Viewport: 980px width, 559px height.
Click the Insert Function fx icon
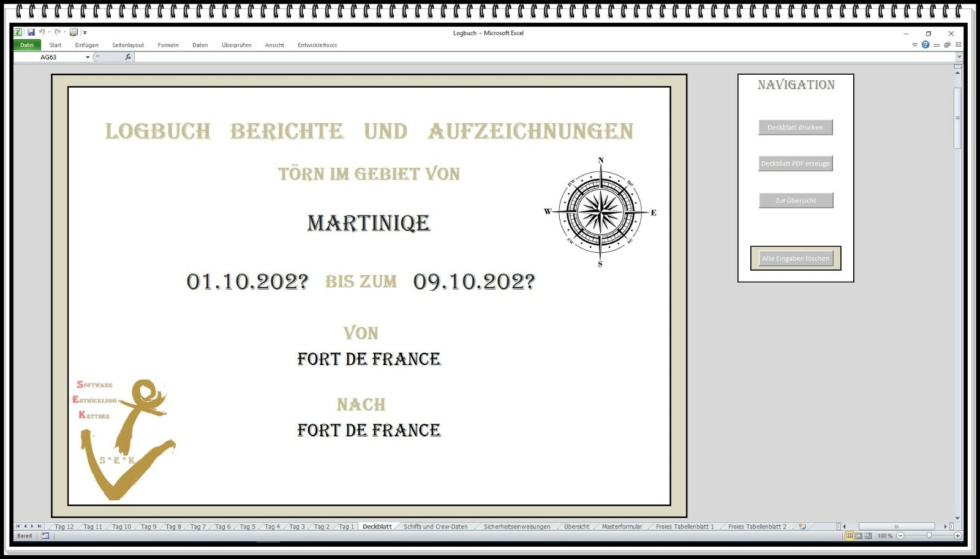pos(128,57)
